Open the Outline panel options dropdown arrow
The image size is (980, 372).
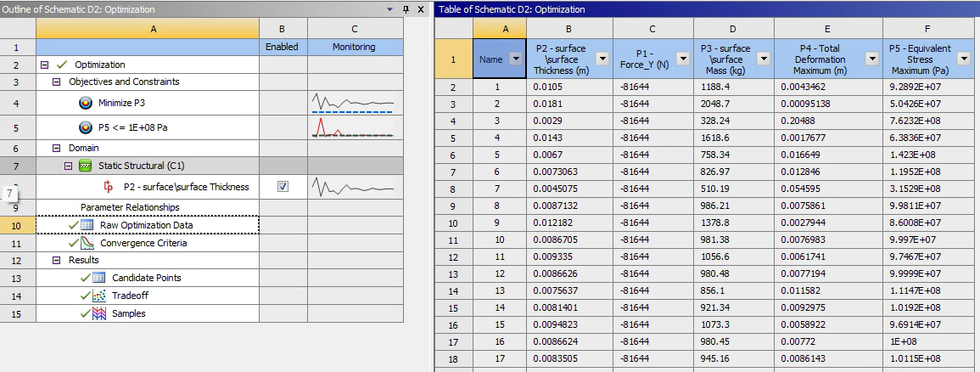coord(390,8)
